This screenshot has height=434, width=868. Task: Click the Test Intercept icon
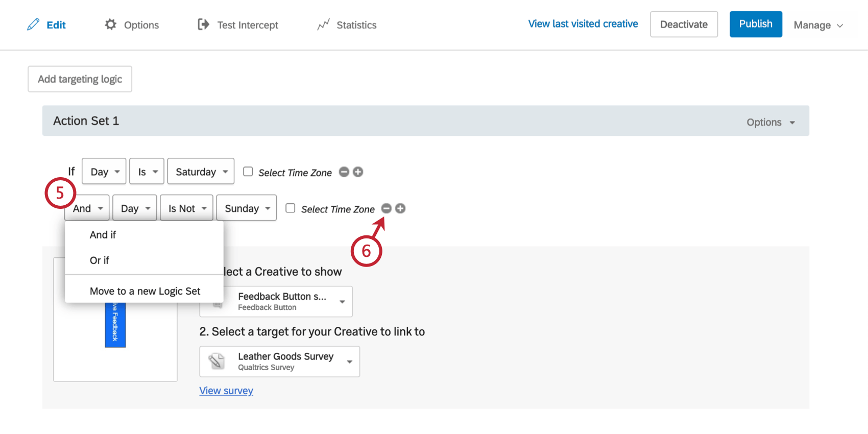[203, 24]
